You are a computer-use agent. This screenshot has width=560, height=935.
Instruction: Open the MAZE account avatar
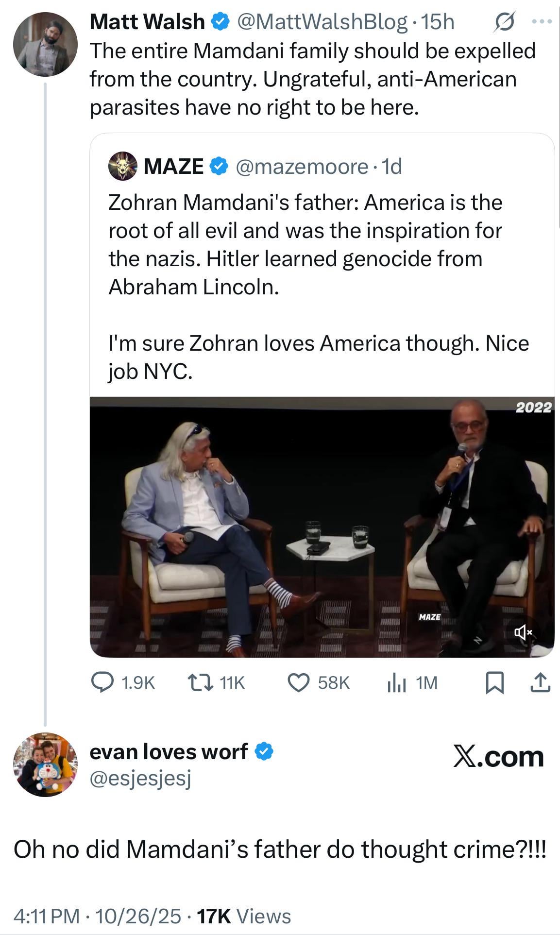122,166
